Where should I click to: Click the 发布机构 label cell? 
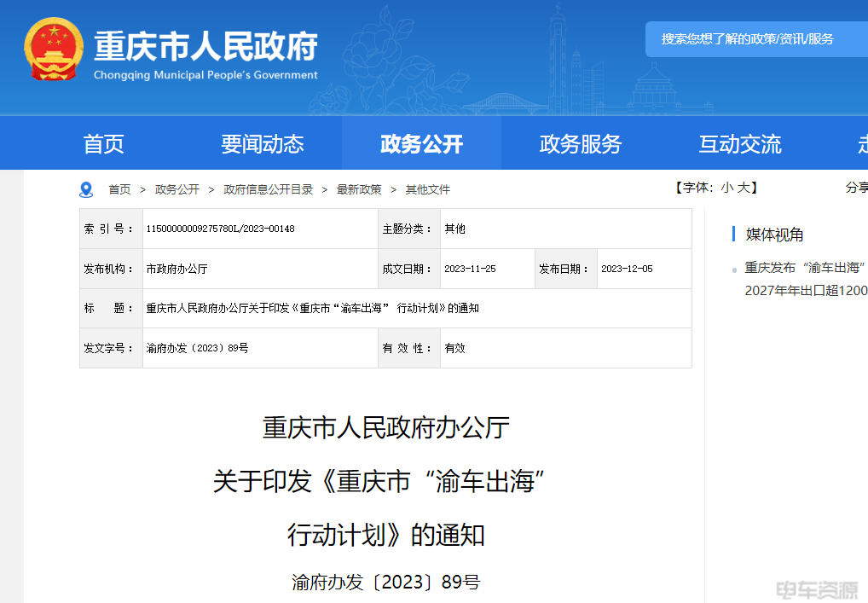[111, 270]
